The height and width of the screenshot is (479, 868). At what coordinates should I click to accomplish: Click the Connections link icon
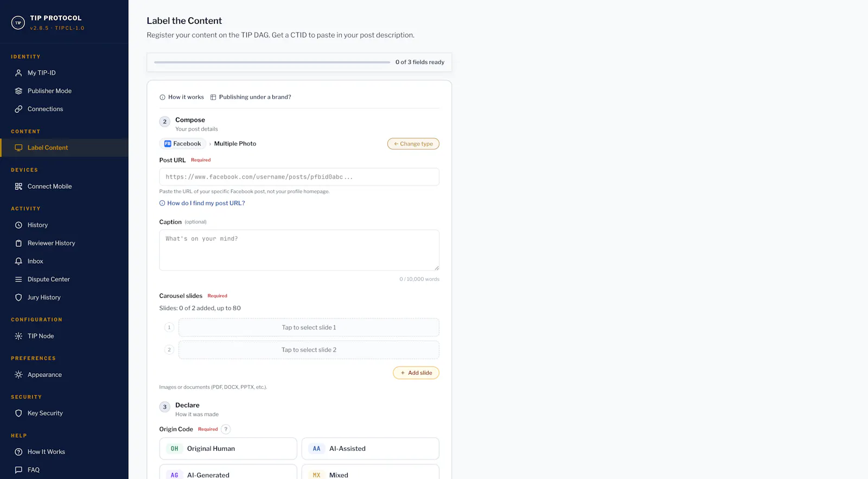click(18, 109)
